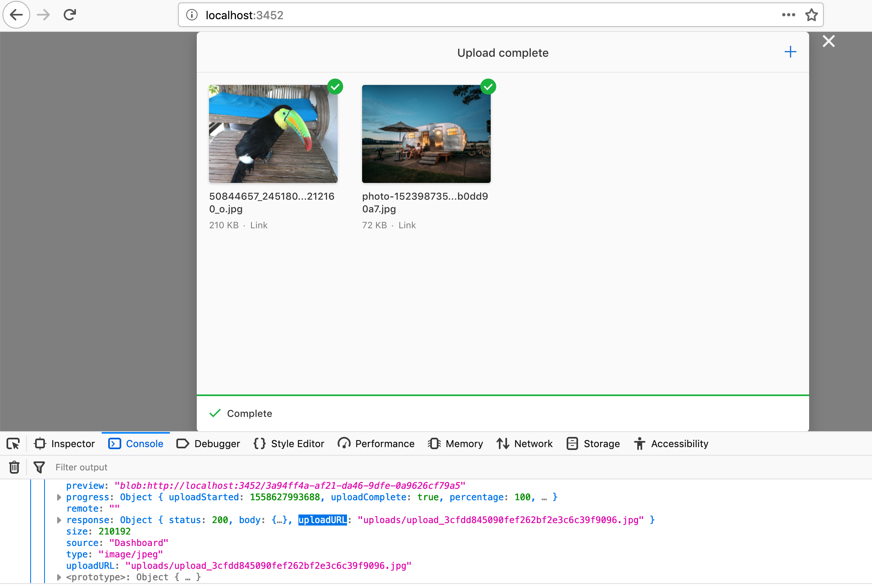Expand the progress object in console
The width and height of the screenshot is (872, 588).
tap(59, 497)
